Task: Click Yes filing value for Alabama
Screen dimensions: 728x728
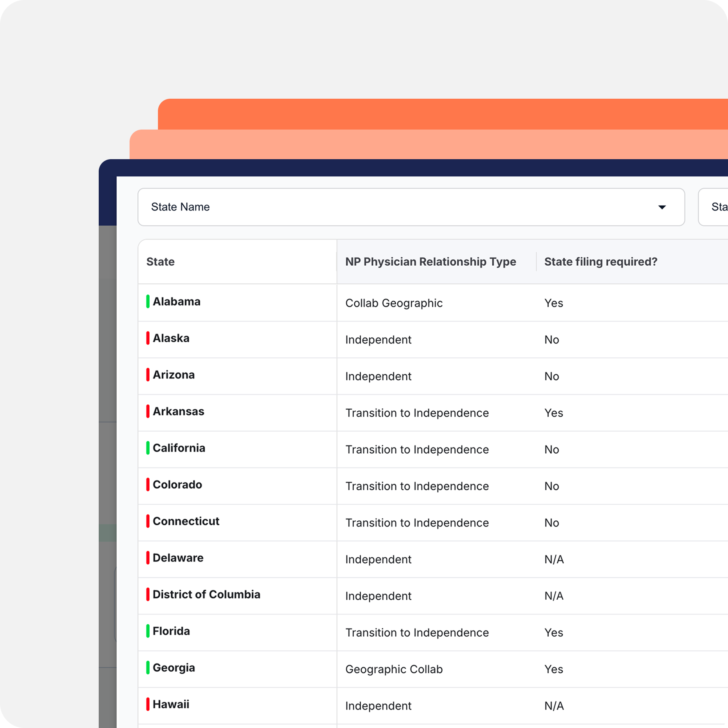Action: point(554,303)
